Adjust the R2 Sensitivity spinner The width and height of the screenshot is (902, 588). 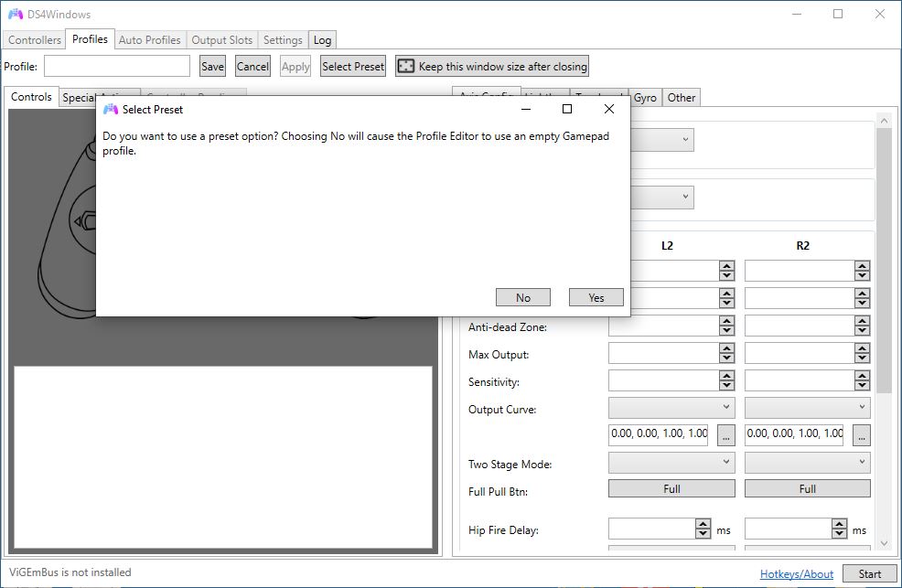pyautogui.click(x=862, y=380)
